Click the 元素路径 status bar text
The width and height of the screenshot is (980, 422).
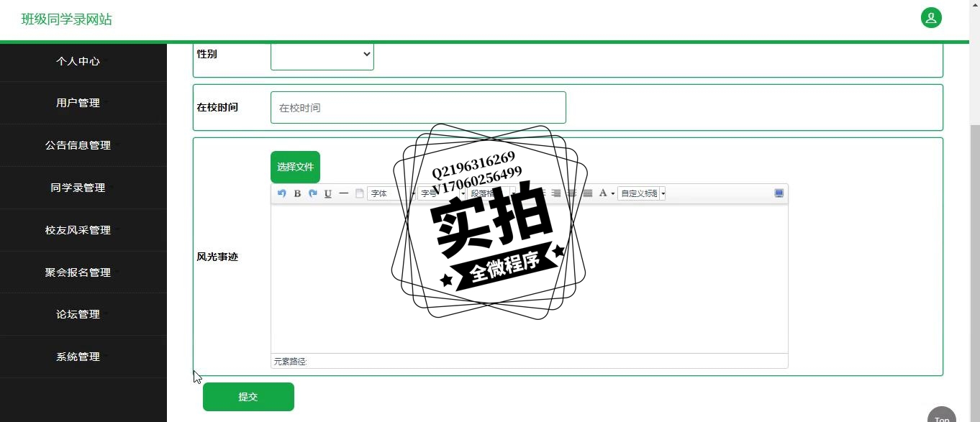click(291, 362)
